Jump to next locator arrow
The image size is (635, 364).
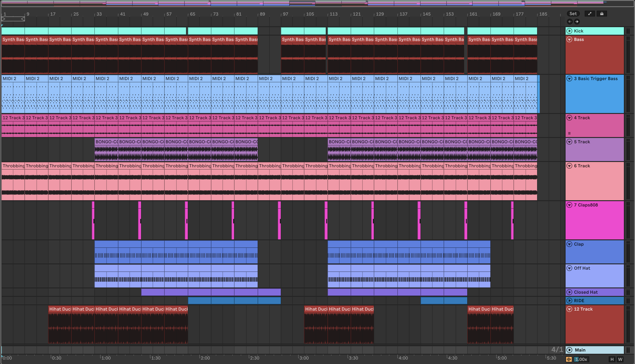[577, 22]
